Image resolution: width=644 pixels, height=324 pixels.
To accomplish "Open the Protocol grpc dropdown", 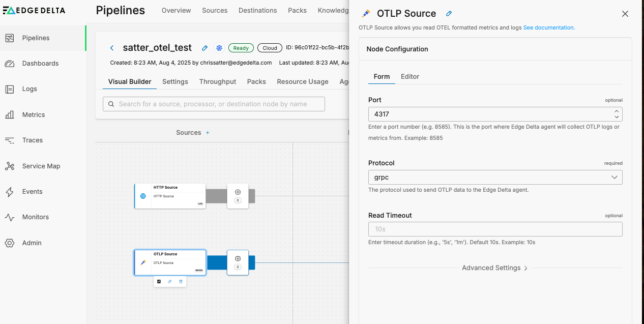I will coord(495,177).
